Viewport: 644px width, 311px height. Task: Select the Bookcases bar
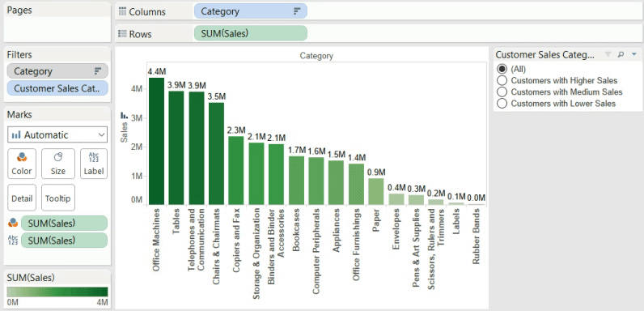tap(297, 180)
